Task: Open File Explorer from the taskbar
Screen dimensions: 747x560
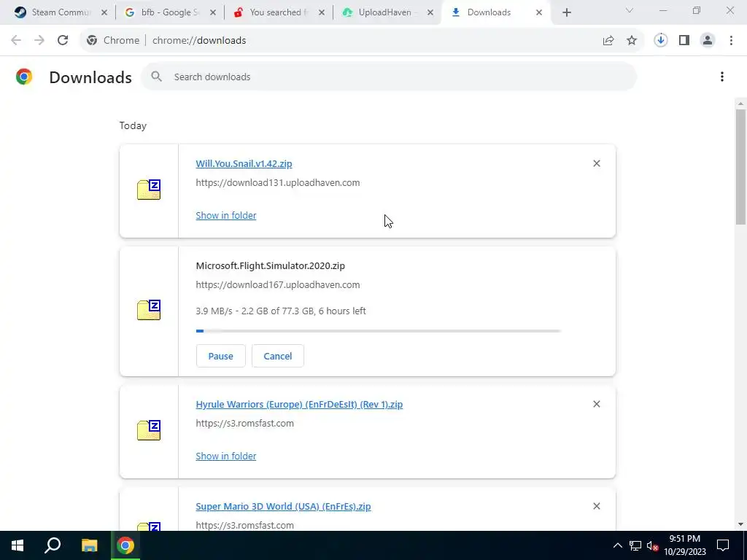Action: pyautogui.click(x=89, y=545)
